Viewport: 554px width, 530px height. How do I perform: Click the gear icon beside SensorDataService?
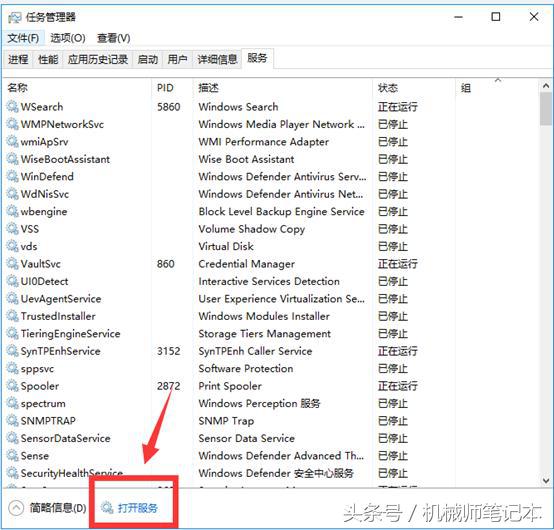tap(12, 438)
